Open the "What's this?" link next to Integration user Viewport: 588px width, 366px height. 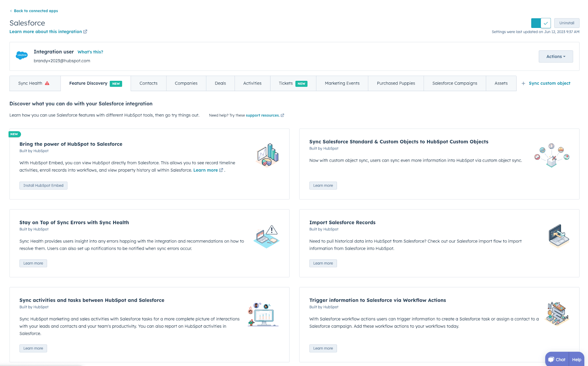(x=90, y=52)
